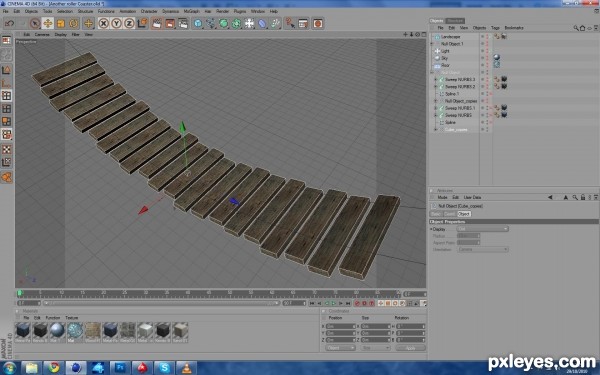Toggle Sweep NURBS.2 enabled checkmark
Viewport: 600px width, 375px height.
pos(491,87)
